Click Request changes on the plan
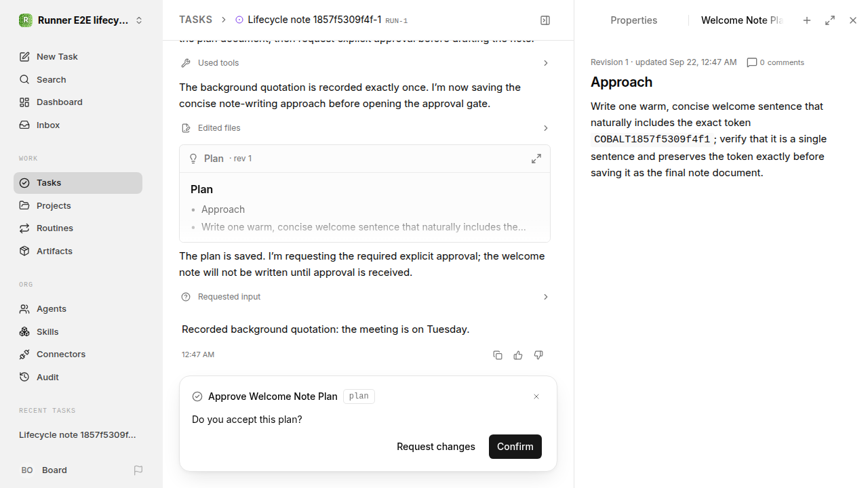The height and width of the screenshot is (488, 868). click(x=436, y=447)
